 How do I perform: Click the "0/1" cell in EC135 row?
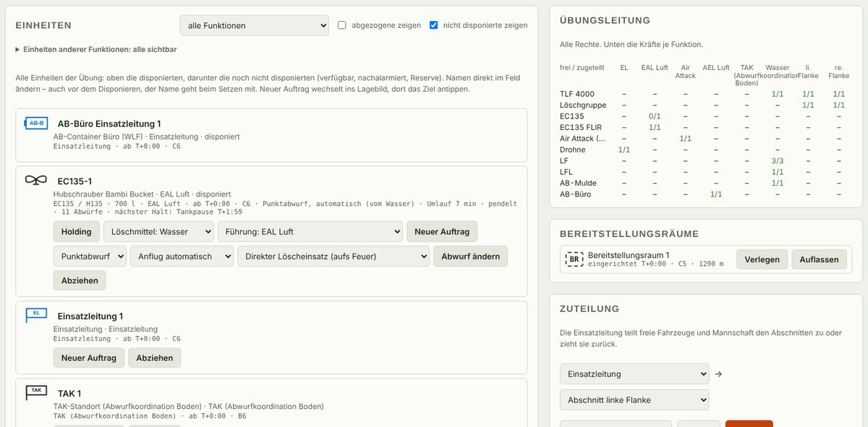pyautogui.click(x=655, y=116)
